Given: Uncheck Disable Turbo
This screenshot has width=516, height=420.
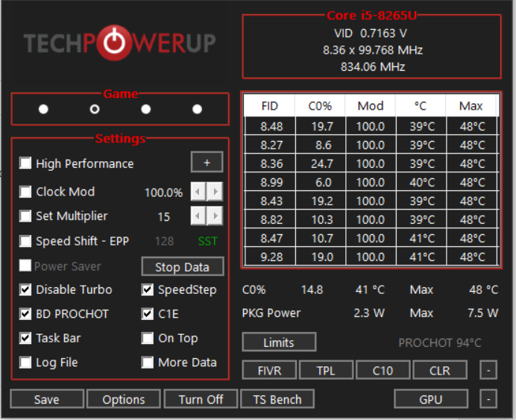Looking at the screenshot, I should [25, 289].
